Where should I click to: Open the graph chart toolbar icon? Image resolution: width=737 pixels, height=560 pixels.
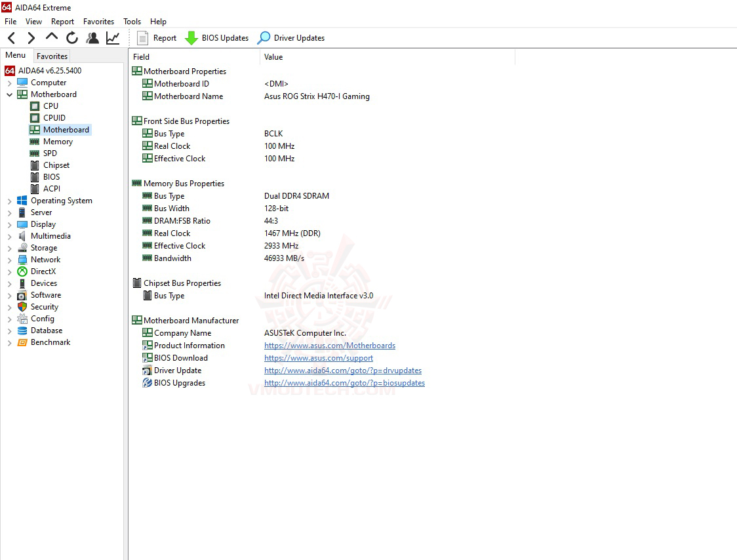113,37
